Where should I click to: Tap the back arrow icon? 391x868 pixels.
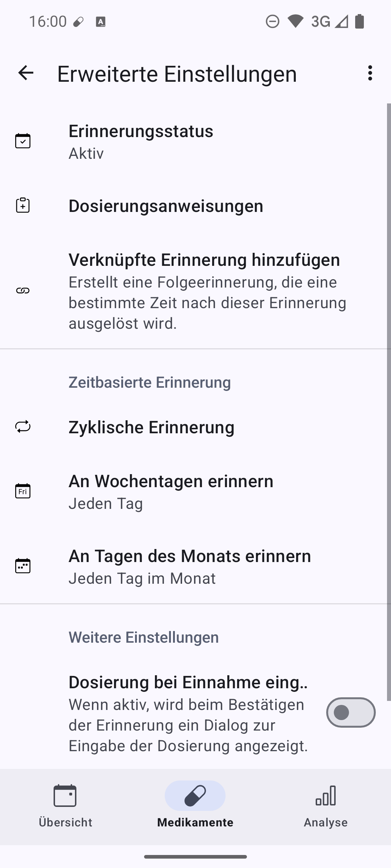tap(26, 73)
